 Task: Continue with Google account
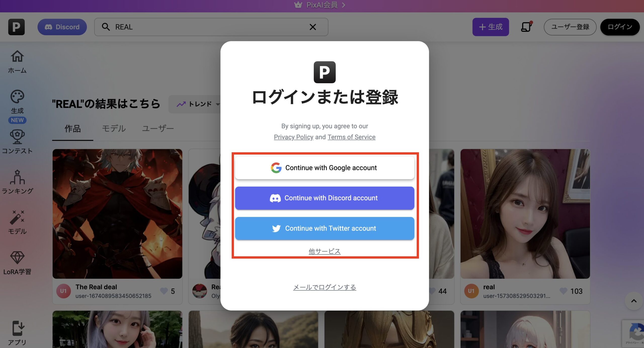(325, 168)
